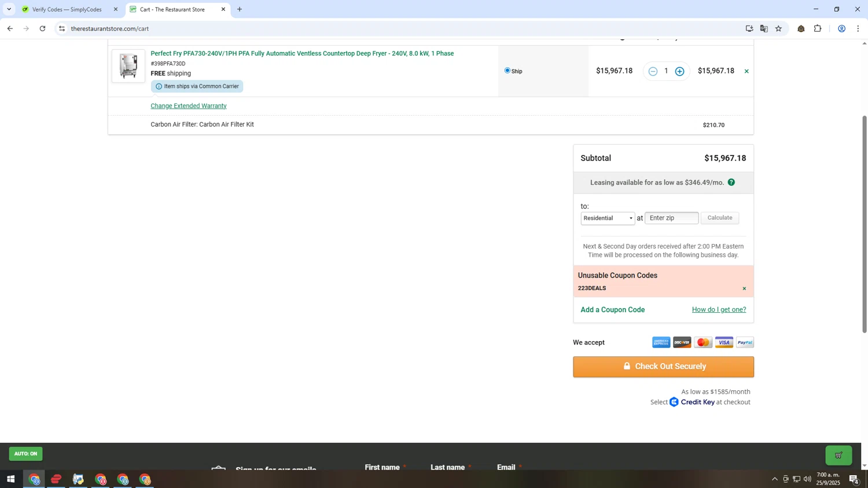Screen dimensions: 868x488
Task: Reload the cart page
Action: [43, 28]
